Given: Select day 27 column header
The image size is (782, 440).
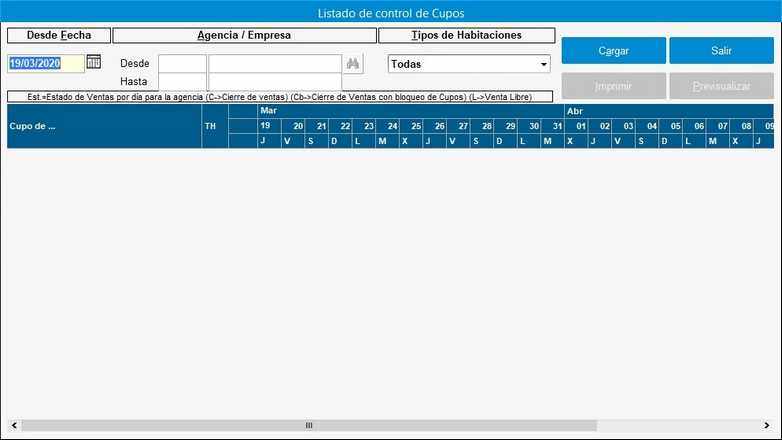Looking at the screenshot, I should [458, 126].
